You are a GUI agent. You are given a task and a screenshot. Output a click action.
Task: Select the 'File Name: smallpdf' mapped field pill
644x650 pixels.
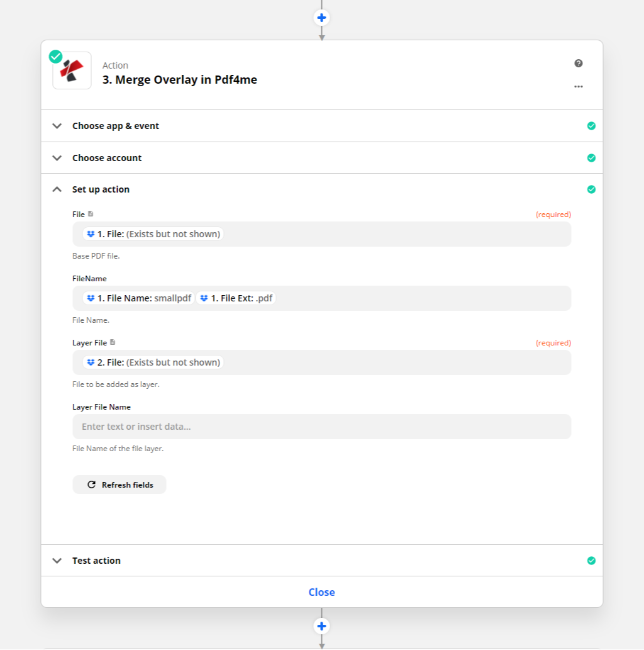coord(138,298)
